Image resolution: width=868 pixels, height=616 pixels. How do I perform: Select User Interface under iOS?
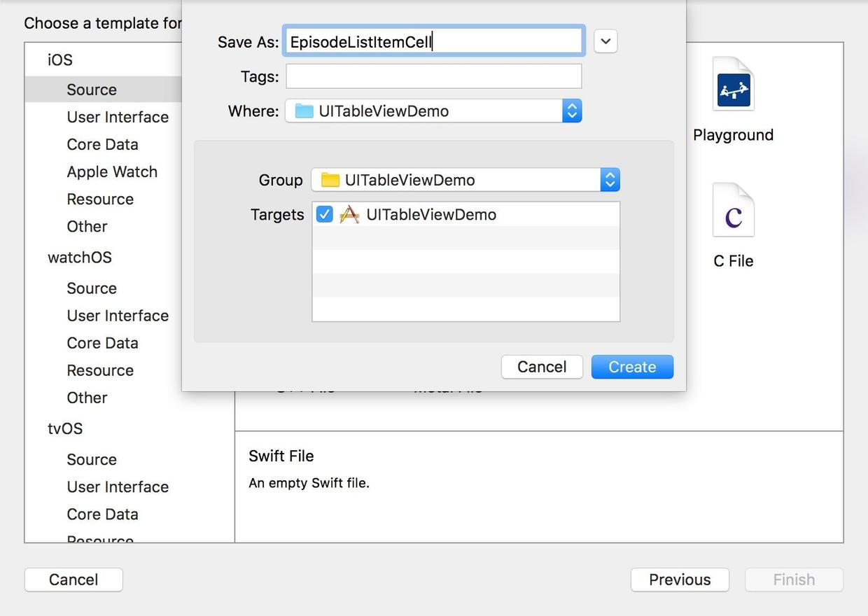(118, 117)
